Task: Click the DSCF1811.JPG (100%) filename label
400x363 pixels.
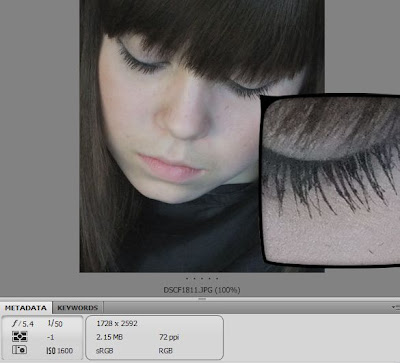Action: (x=202, y=290)
